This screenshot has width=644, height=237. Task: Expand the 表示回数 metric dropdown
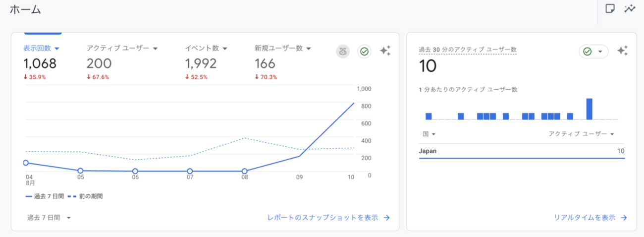click(x=42, y=48)
